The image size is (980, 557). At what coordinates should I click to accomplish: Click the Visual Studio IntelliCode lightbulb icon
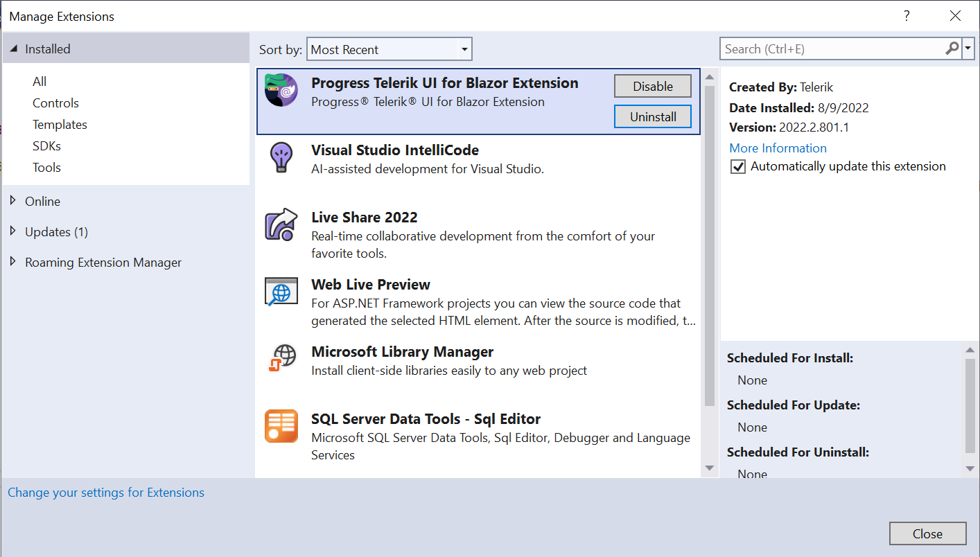tap(281, 157)
